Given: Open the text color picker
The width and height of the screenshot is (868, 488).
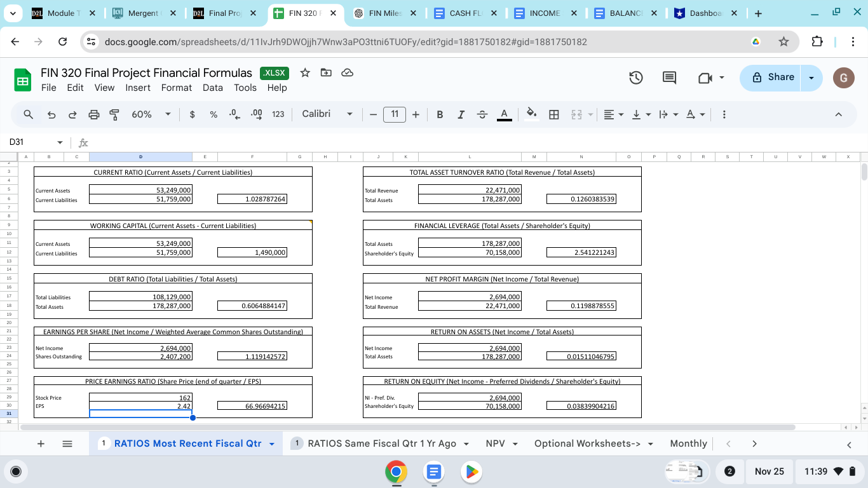Looking at the screenshot, I should pos(504,114).
